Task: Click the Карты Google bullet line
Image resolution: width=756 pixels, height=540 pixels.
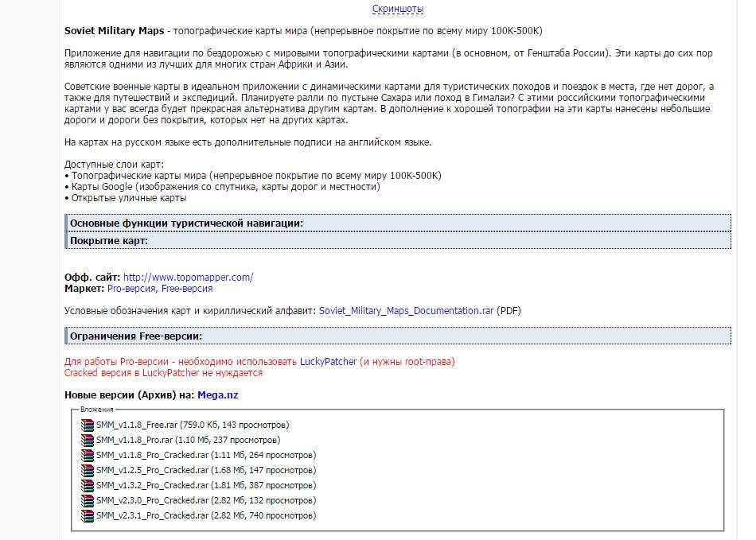Action: 222,187
